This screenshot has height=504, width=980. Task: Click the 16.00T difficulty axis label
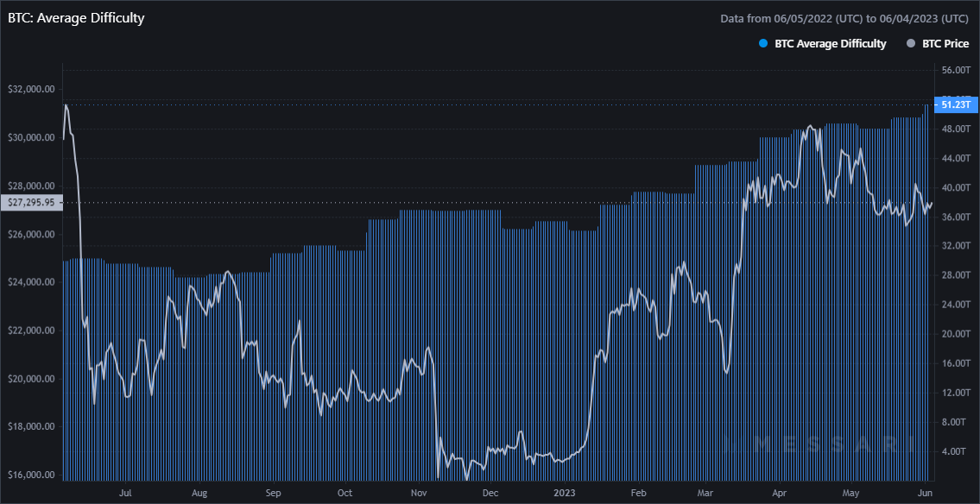pos(956,363)
